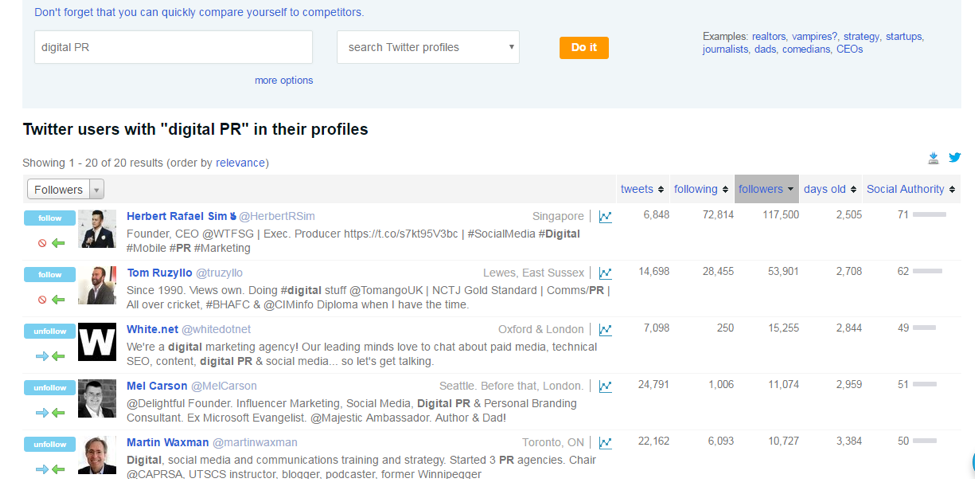The image size is (975, 479).
Task: Click the orange Do it button
Action: pyautogui.click(x=584, y=48)
